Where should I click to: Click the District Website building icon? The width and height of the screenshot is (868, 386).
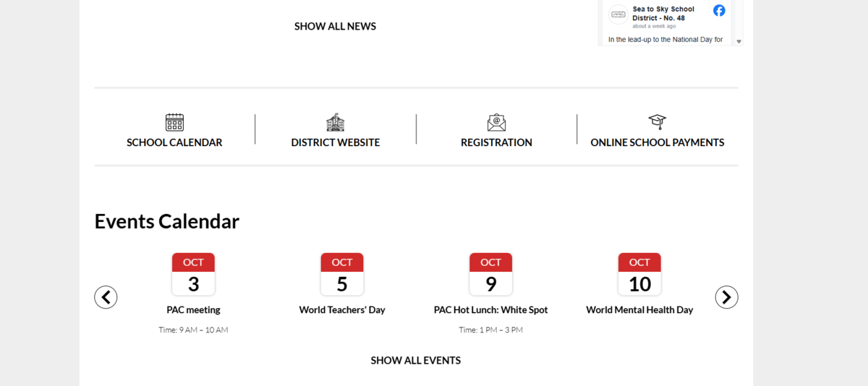(x=336, y=122)
